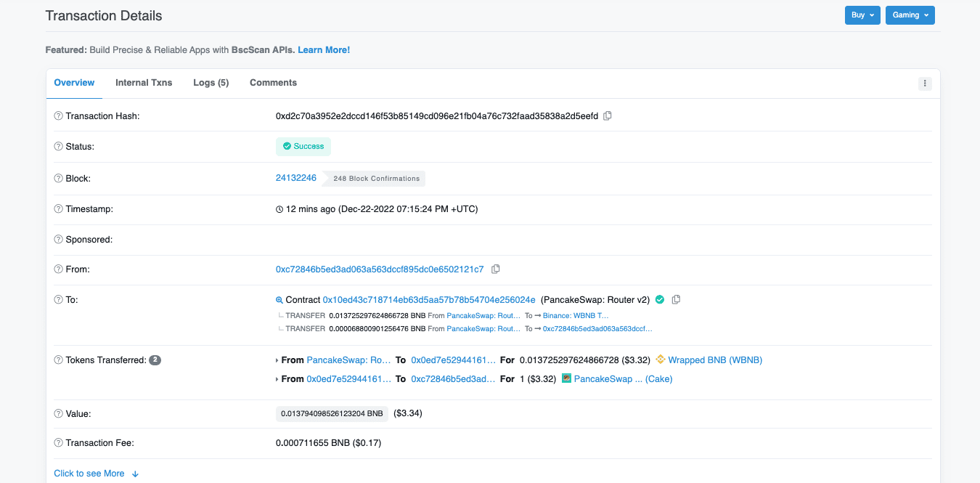This screenshot has width=980, height=483.
Task: Open PancakeSwap: Rout... link in first TRANSFER line
Action: pyautogui.click(x=483, y=316)
